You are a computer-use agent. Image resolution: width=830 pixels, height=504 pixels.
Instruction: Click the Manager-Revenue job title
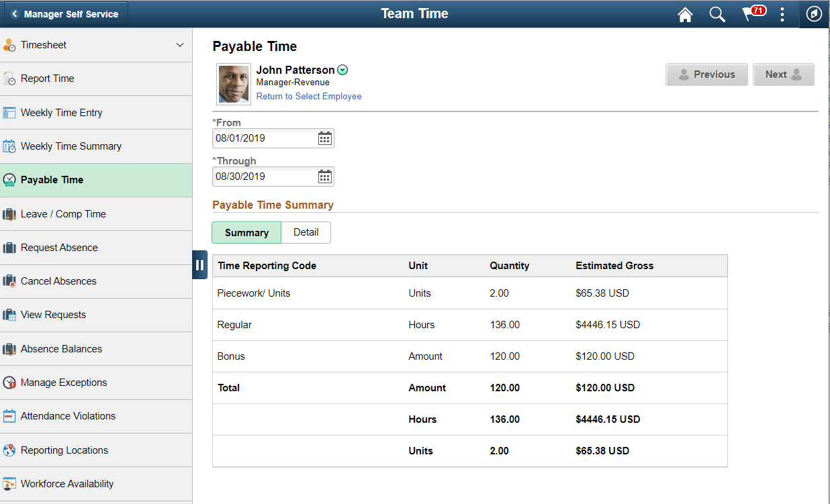click(293, 83)
